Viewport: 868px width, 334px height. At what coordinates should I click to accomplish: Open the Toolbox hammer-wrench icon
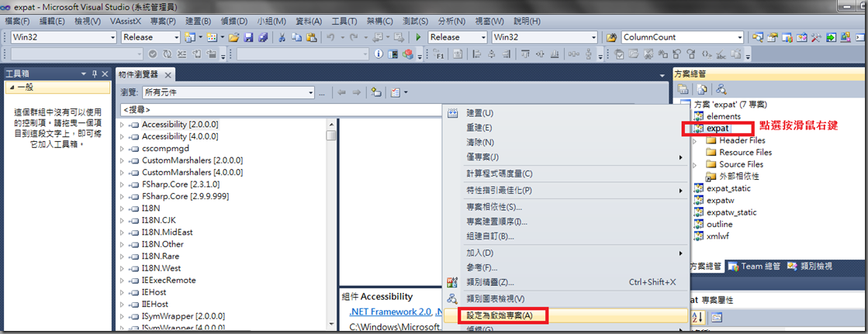click(x=817, y=38)
